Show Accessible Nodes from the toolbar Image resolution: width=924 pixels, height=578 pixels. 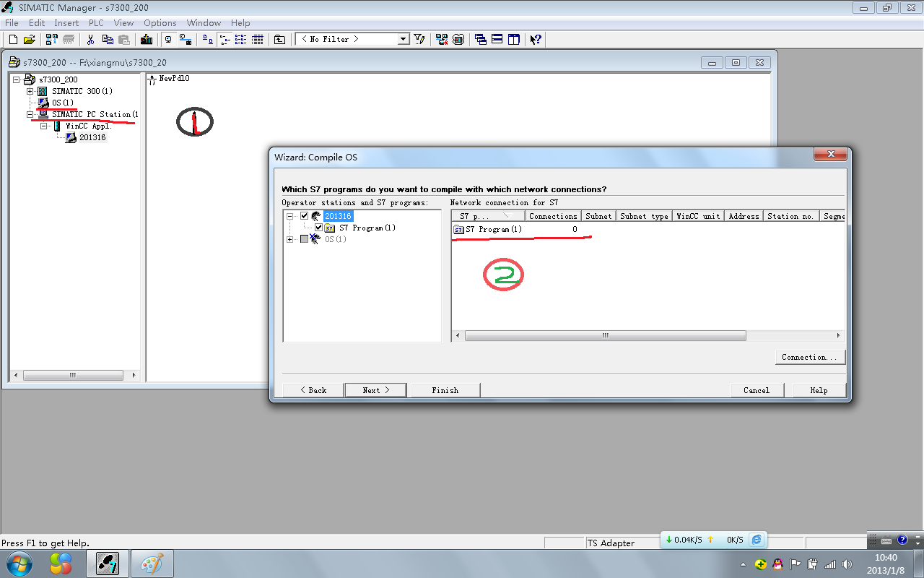coord(52,39)
